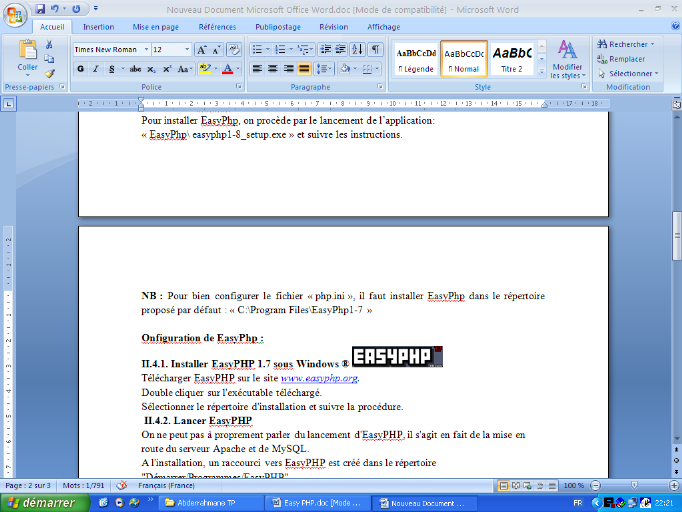Screen dimensions: 682x512
Task: Open Police dialog launcher
Action: click(238, 87)
